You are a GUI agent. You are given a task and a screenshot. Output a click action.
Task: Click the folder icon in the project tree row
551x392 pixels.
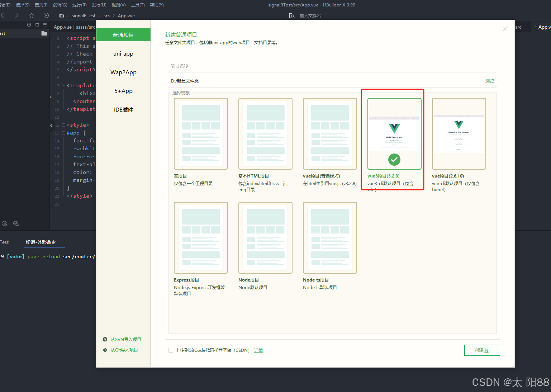pyautogui.click(x=44, y=33)
